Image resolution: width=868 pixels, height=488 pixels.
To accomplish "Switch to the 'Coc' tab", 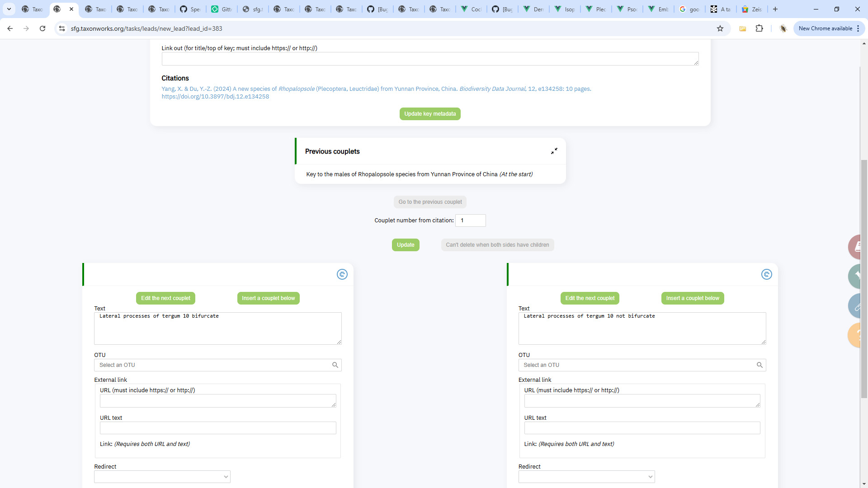I will click(471, 9).
